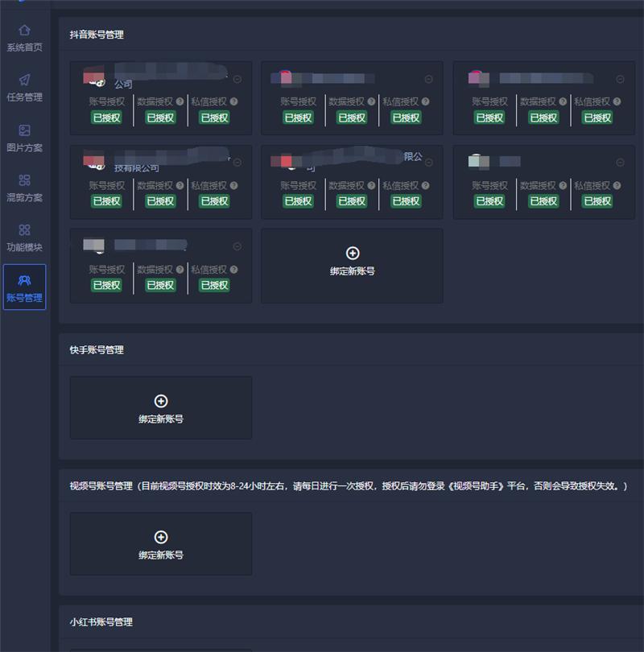
Task: Click the remove icon on the card ending in 公司 in the top row
Action: coord(237,79)
